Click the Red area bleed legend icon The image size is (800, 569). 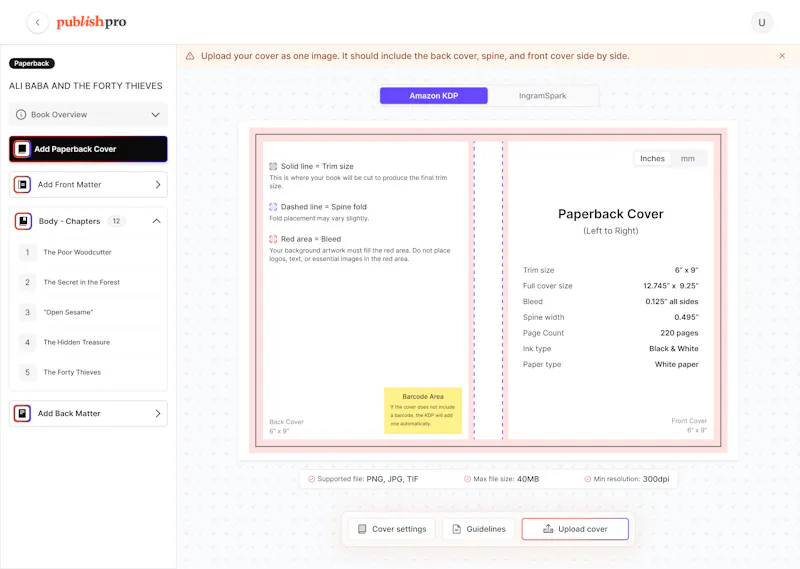[273, 239]
